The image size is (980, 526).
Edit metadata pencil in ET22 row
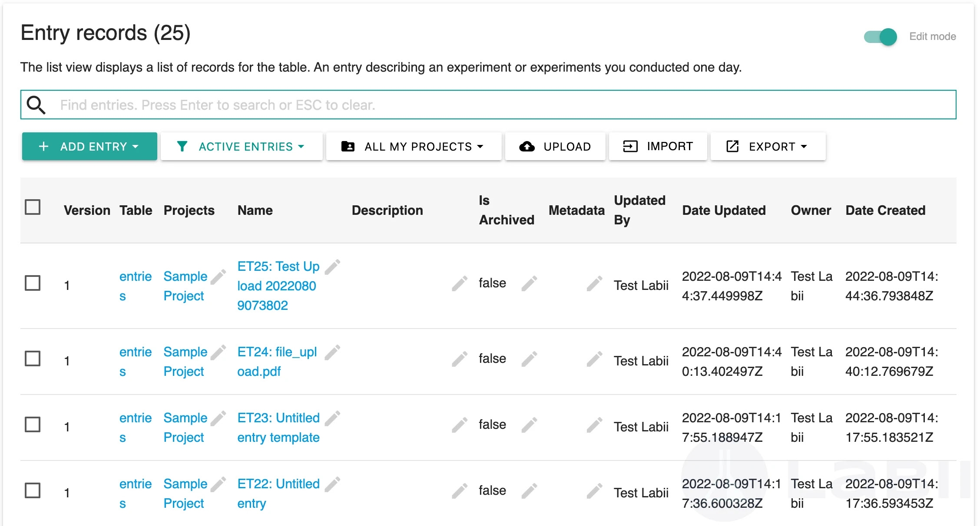(594, 491)
